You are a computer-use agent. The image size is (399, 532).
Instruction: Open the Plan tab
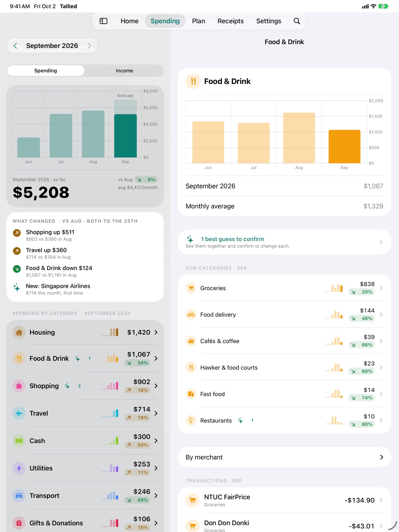click(x=199, y=21)
